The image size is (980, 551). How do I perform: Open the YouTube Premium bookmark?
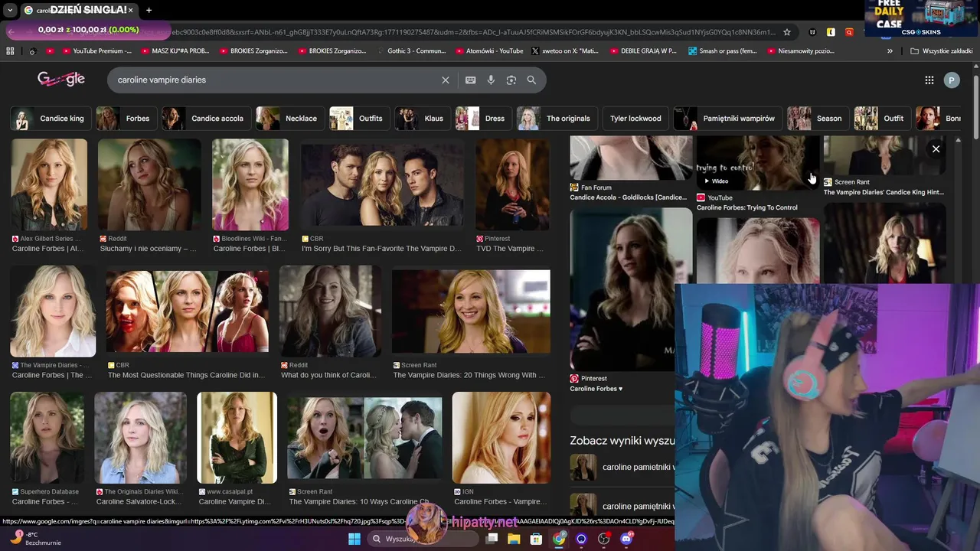(96, 51)
